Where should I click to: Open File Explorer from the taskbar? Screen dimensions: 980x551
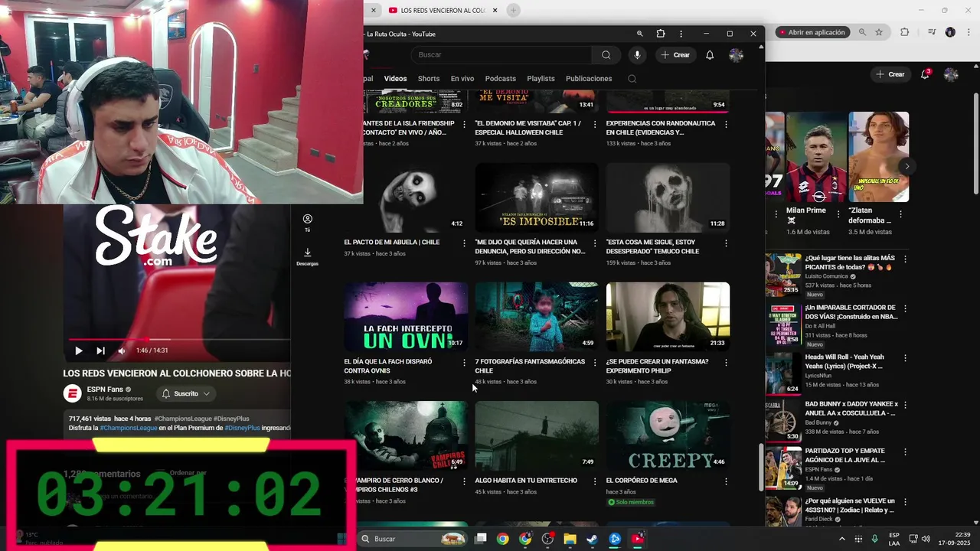(x=570, y=539)
